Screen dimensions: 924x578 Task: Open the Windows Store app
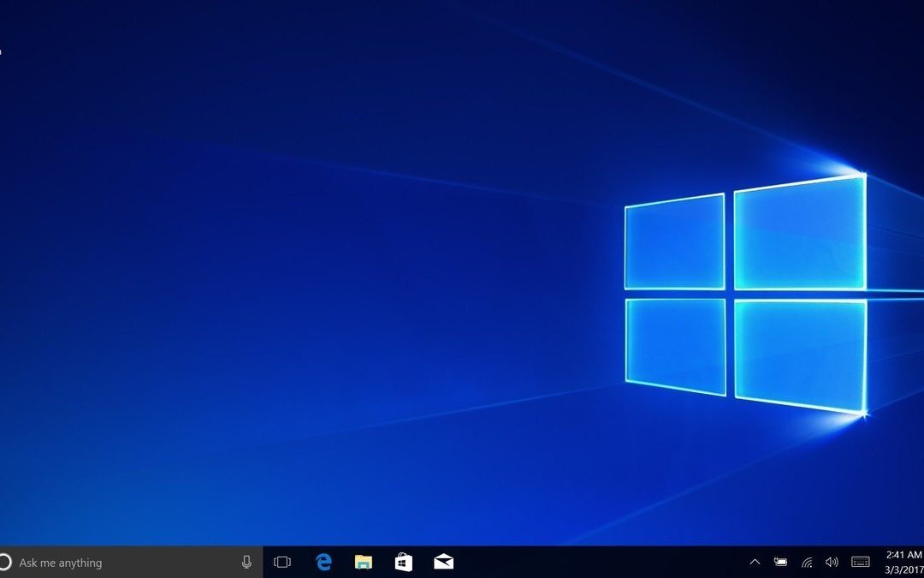[x=403, y=562]
